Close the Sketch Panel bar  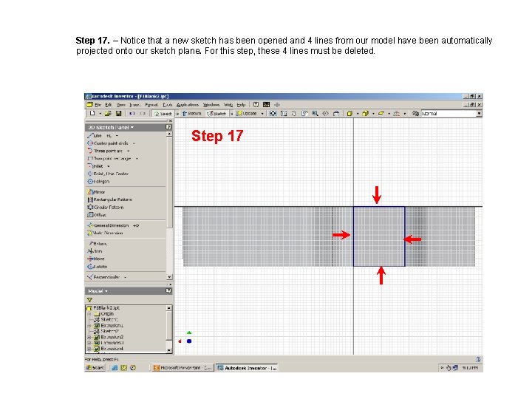170,120
